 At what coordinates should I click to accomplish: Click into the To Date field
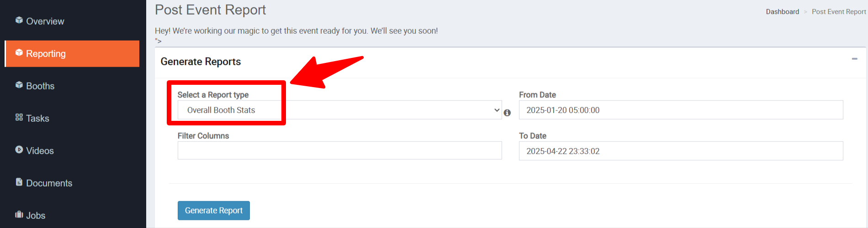tap(681, 151)
